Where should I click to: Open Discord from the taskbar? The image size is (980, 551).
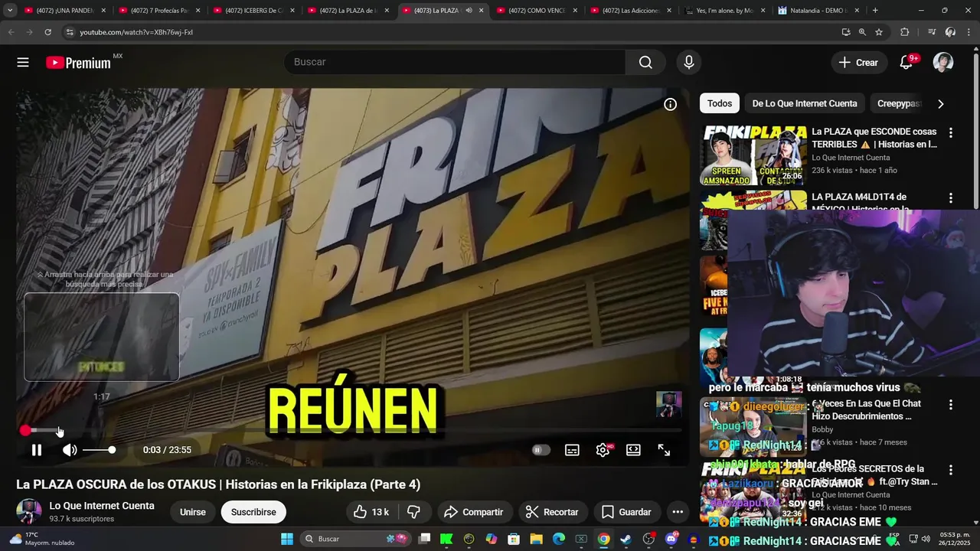[x=671, y=539]
